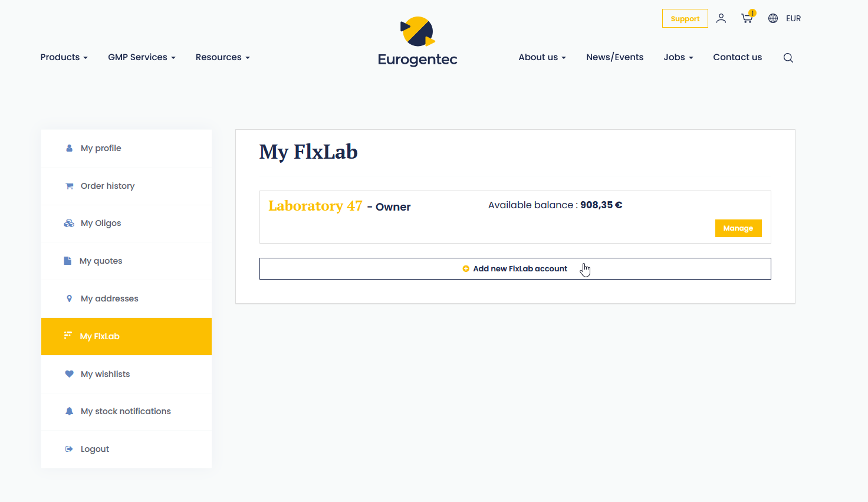Click the Support button
The width and height of the screenshot is (868, 502).
(x=685, y=18)
